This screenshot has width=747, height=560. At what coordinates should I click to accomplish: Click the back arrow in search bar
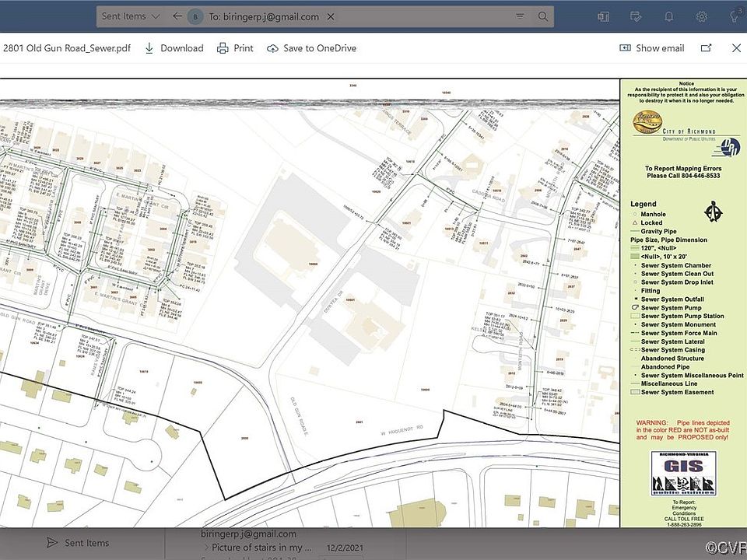coord(177,16)
